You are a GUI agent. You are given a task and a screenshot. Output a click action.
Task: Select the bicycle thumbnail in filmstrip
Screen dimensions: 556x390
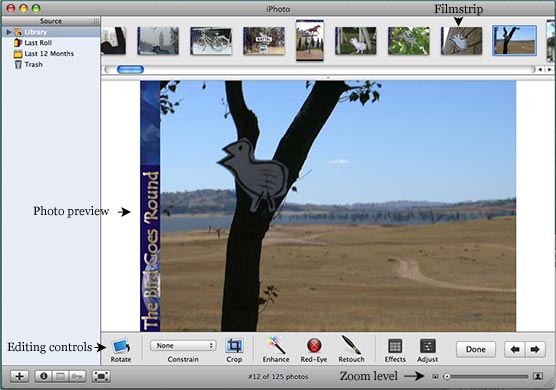coord(211,41)
